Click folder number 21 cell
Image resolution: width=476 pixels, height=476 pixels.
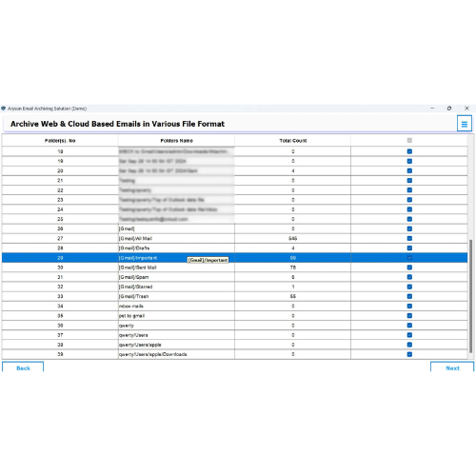pyautogui.click(x=60, y=180)
